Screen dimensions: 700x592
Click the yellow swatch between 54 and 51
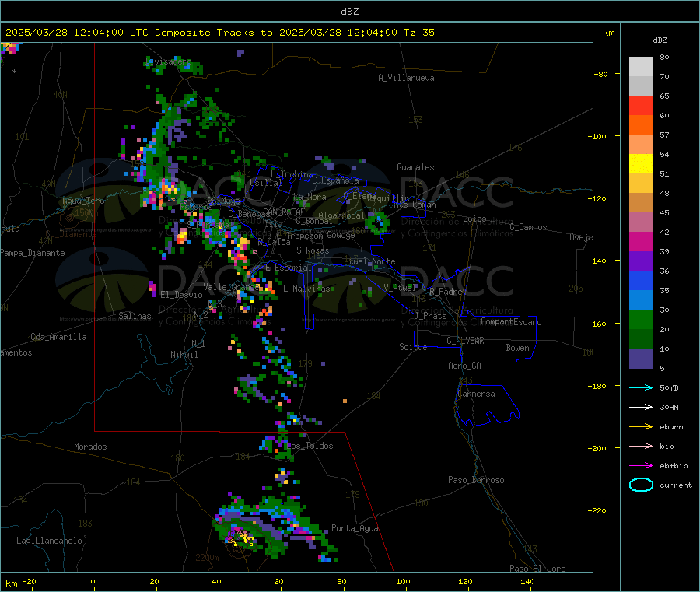pyautogui.click(x=641, y=164)
